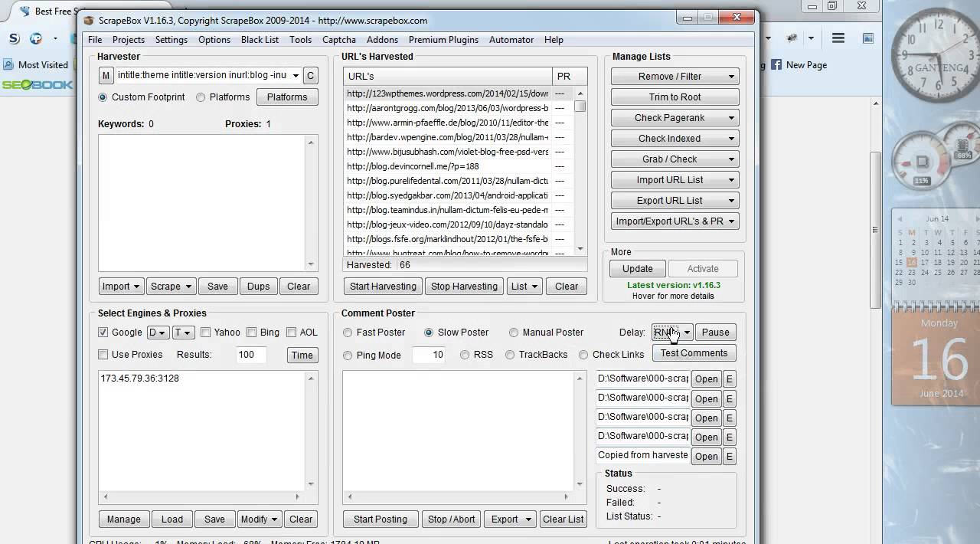Select the Fast Poster radio button

[x=348, y=333]
